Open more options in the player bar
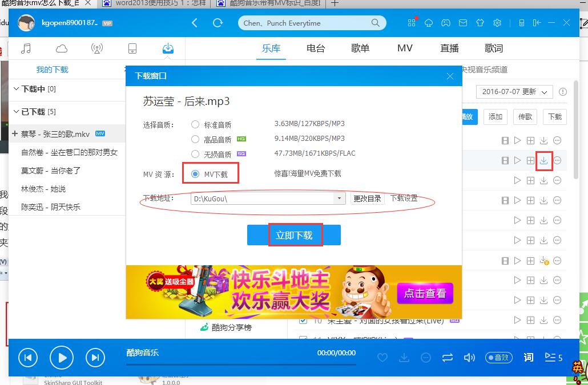The image size is (588, 385). (426, 358)
